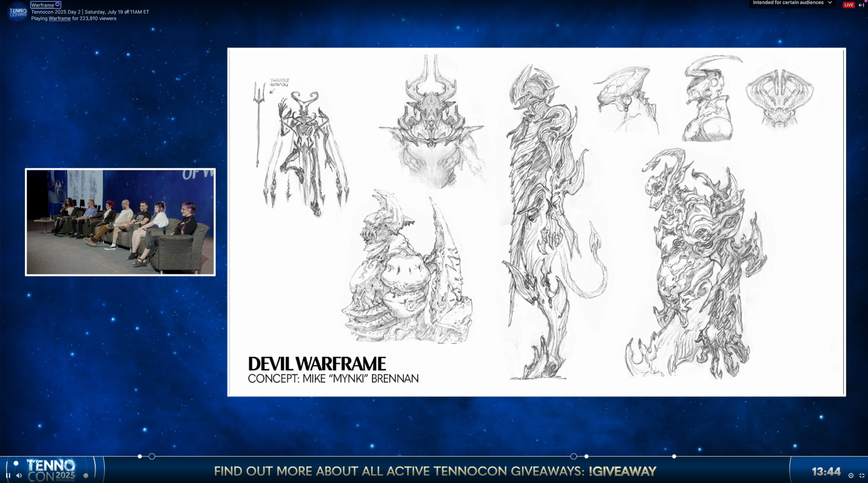The image size is (868, 483).
Task: Click the panel camera inset thumbnail
Action: pyautogui.click(x=120, y=222)
